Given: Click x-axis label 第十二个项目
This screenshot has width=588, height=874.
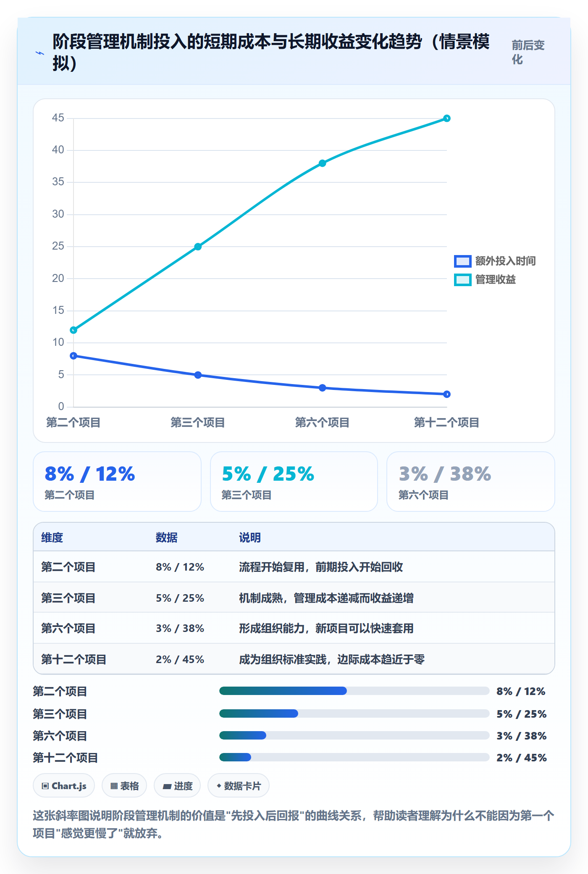Looking at the screenshot, I should 447,422.
